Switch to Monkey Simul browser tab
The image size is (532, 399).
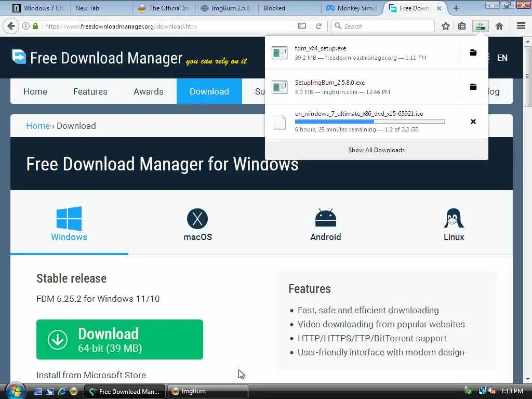(352, 8)
